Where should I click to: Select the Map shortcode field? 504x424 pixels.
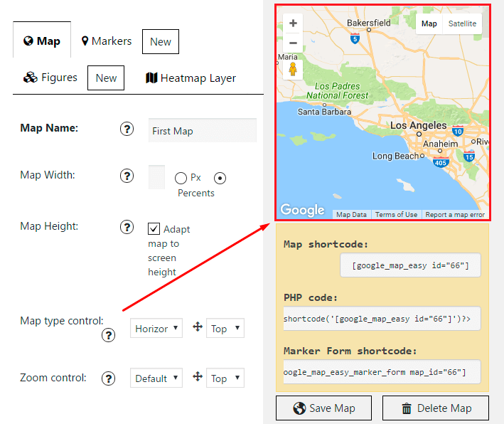[x=410, y=265]
